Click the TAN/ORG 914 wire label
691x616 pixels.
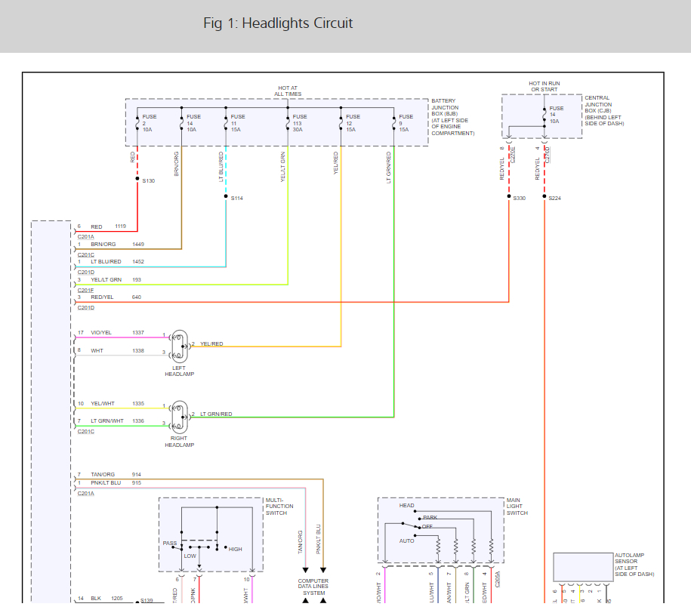pos(116,475)
